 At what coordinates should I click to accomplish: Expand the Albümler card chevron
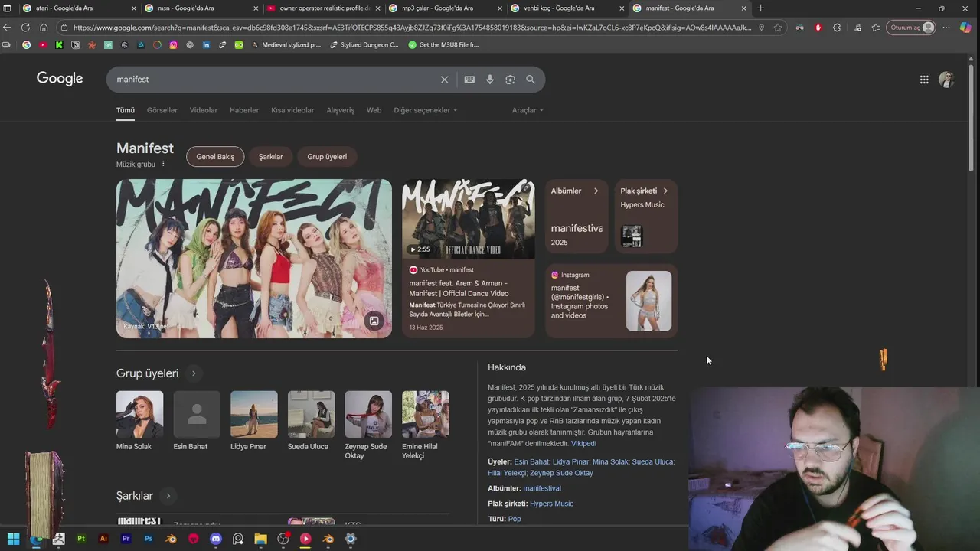click(x=596, y=191)
